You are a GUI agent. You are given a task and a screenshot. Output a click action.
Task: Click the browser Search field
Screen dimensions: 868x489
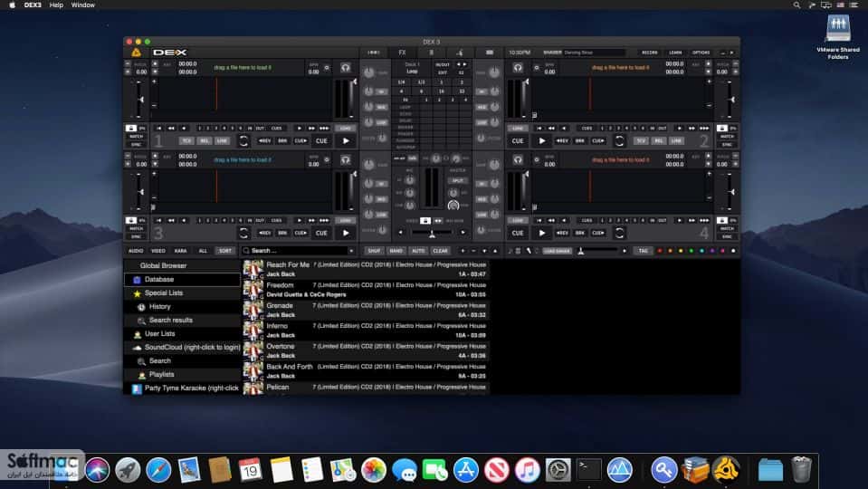[298, 251]
